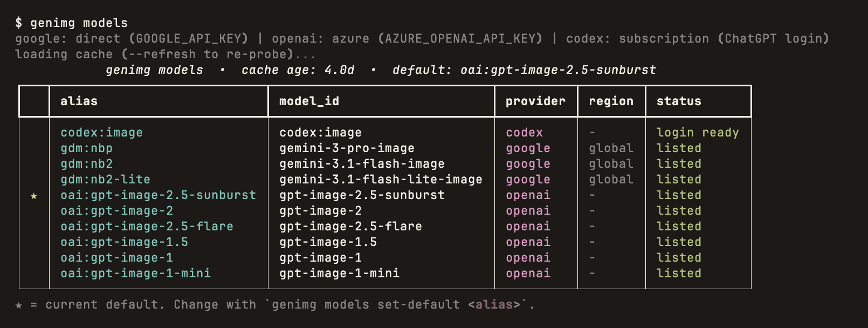Click the footer star legend symbol
Screen dimensions: 868x328
click(19, 305)
